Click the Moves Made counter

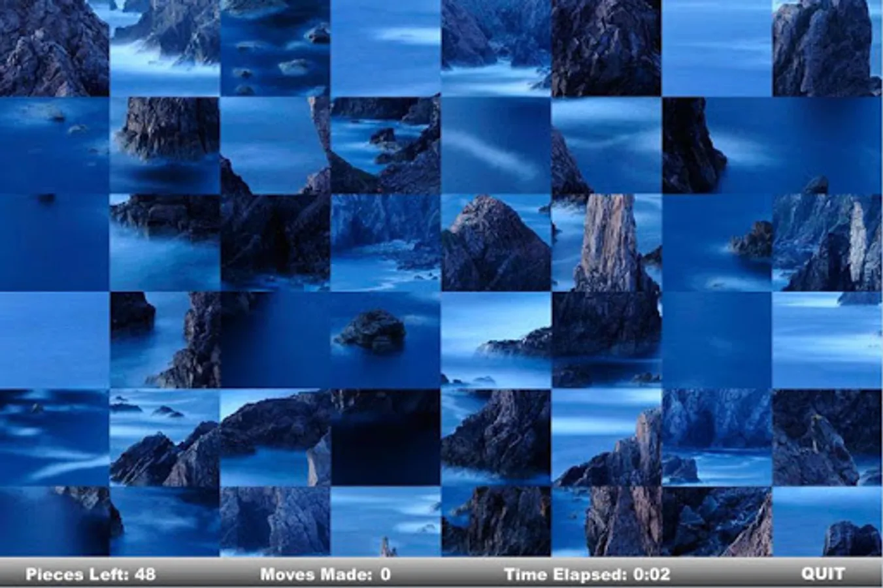point(325,574)
